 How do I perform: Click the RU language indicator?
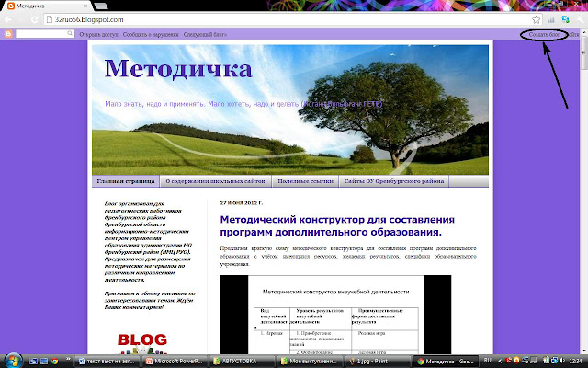[488, 361]
